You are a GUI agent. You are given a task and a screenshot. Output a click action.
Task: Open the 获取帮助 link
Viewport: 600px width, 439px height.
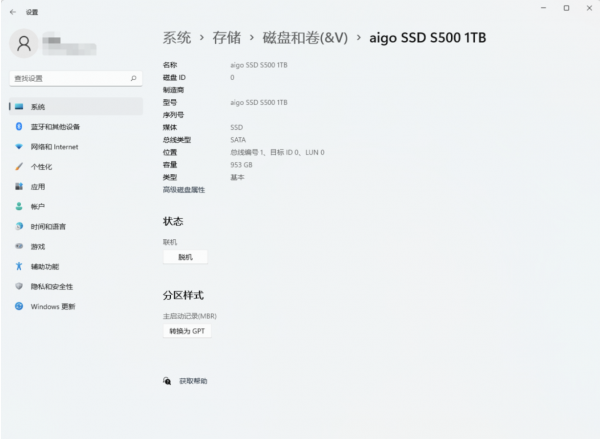coord(193,381)
